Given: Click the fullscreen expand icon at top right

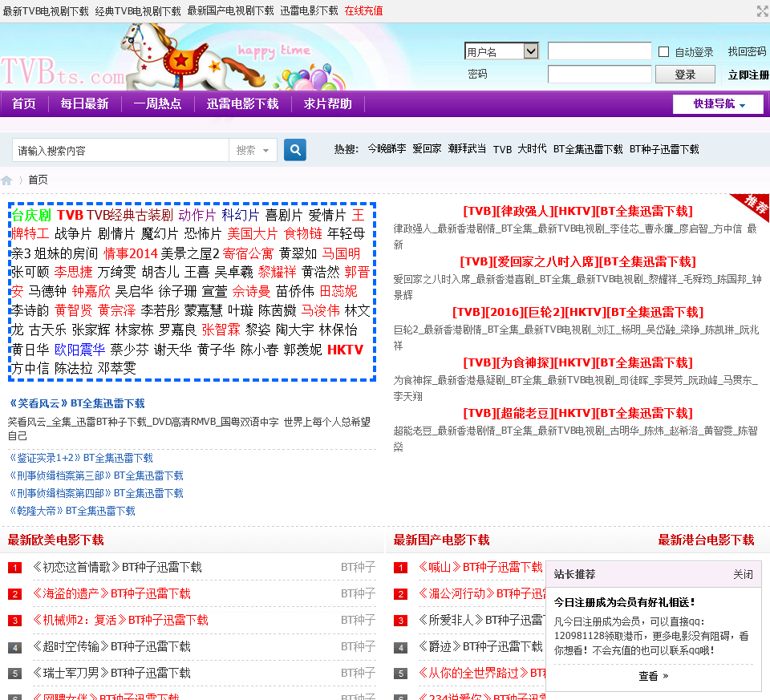Looking at the screenshot, I should [762, 11].
